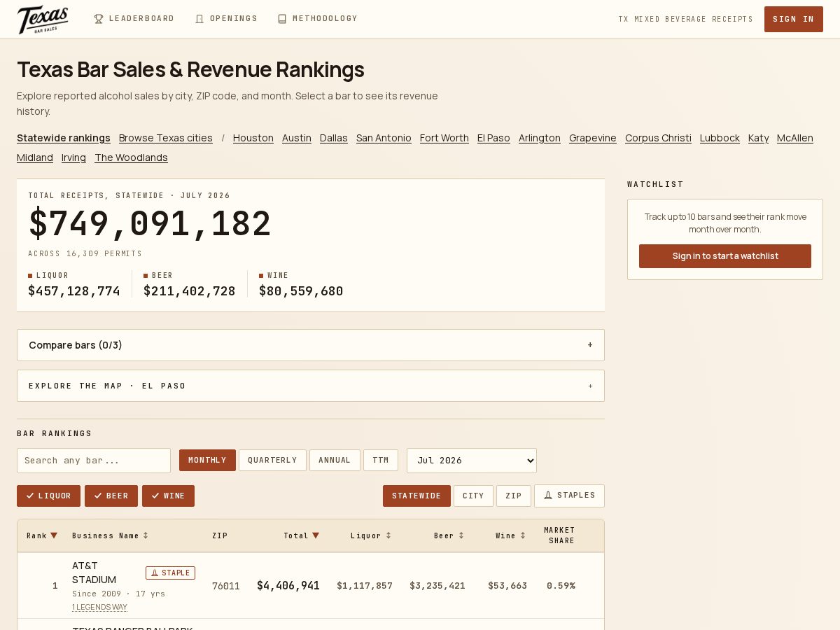Go to Grapevine city rankings
The height and width of the screenshot is (630, 840).
(593, 138)
